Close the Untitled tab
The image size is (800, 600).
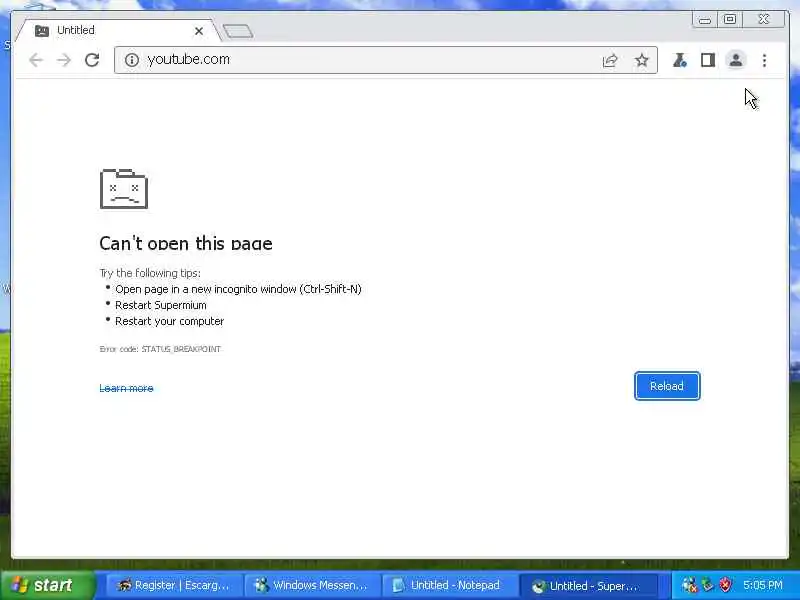(x=199, y=31)
